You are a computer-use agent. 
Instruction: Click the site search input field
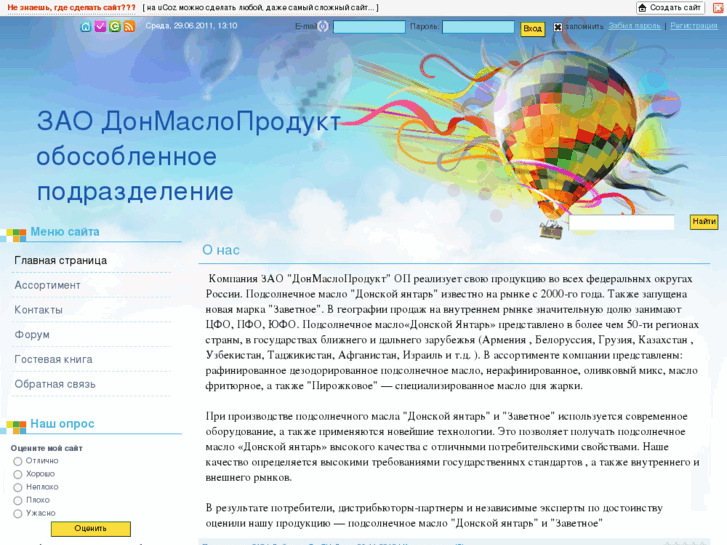tap(621, 222)
